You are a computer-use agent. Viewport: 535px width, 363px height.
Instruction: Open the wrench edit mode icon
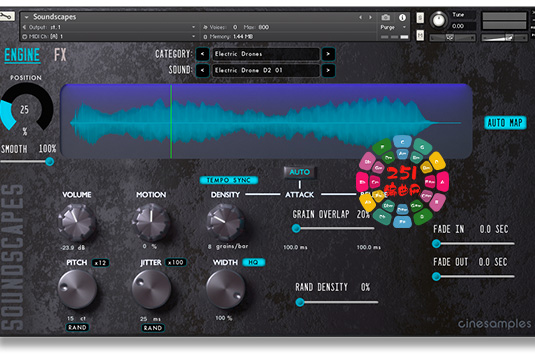point(7,16)
